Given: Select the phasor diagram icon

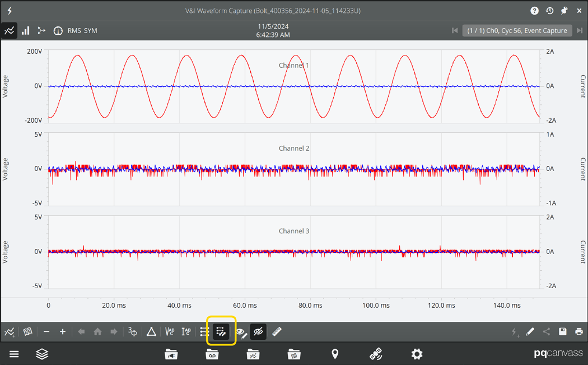Looking at the screenshot, I should pyautogui.click(x=41, y=31).
